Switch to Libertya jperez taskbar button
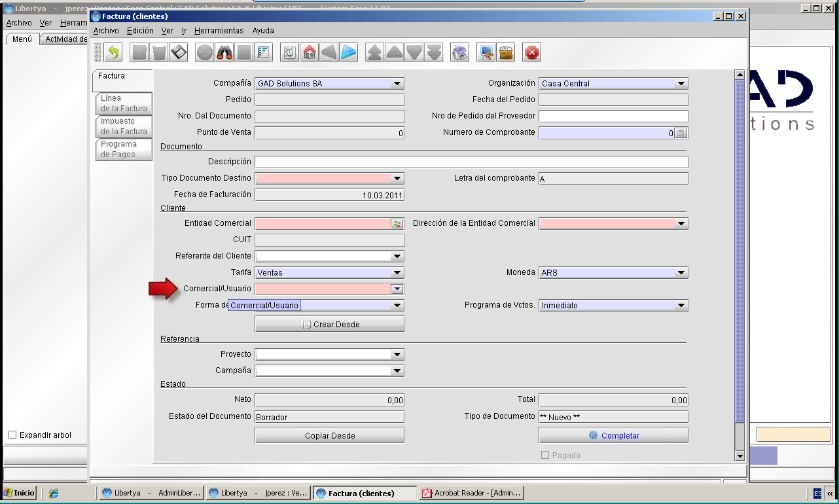 [259, 493]
